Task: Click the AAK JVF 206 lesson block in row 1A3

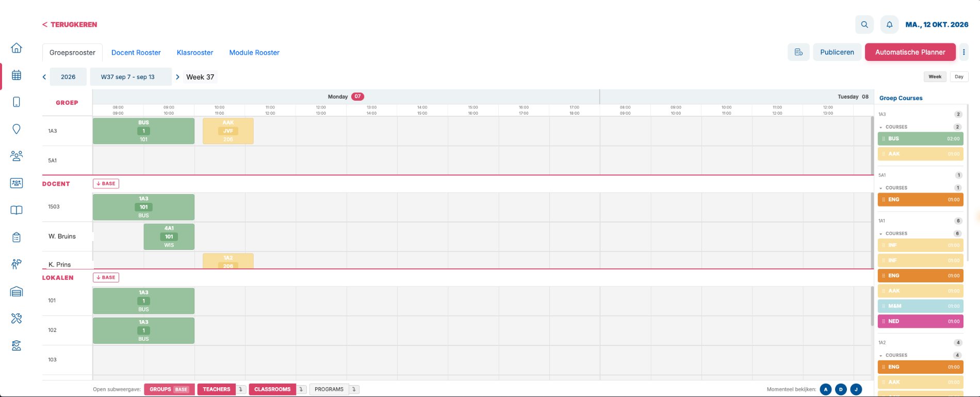Action: click(x=228, y=131)
